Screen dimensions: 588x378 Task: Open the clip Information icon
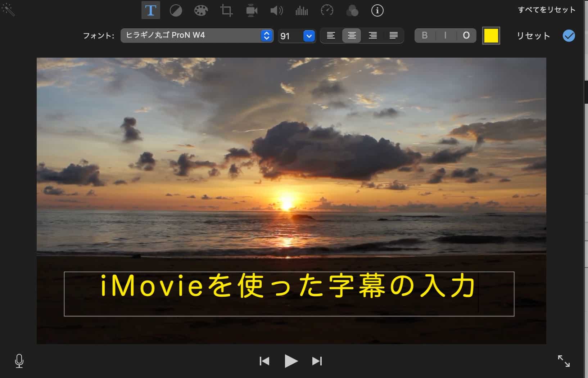coord(377,10)
